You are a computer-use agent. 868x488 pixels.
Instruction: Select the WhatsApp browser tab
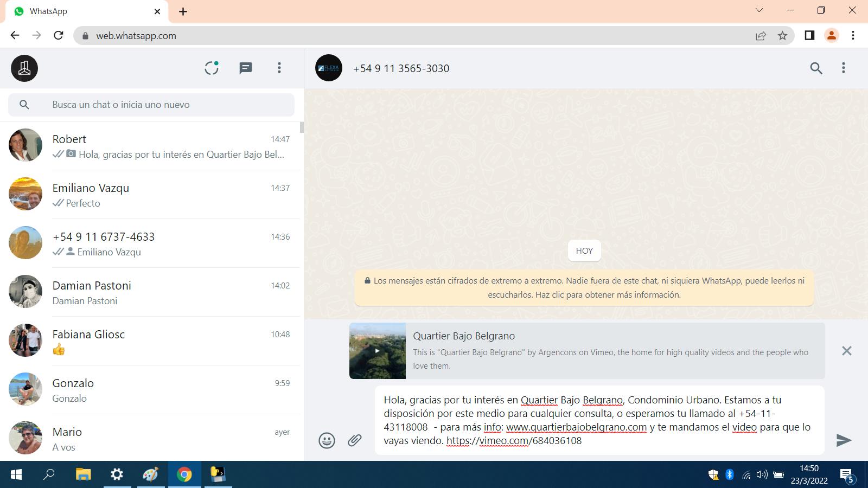[x=87, y=11]
